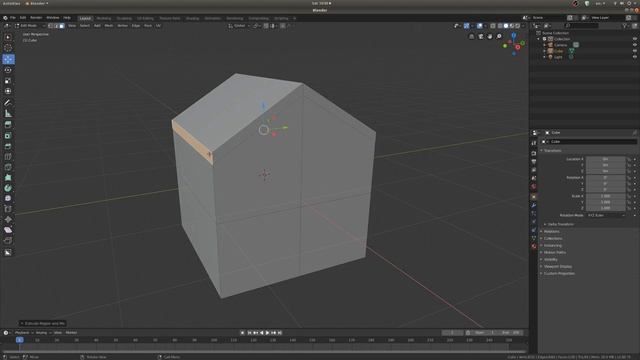The width and height of the screenshot is (640, 360).
Task: Toggle visibility of Collection in outliner
Action: [x=635, y=39]
